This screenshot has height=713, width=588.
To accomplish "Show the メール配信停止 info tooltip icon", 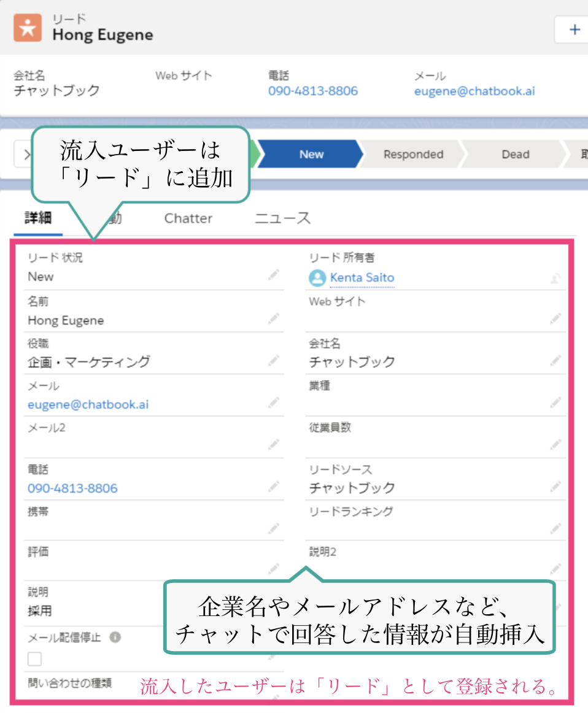I will (x=115, y=637).
